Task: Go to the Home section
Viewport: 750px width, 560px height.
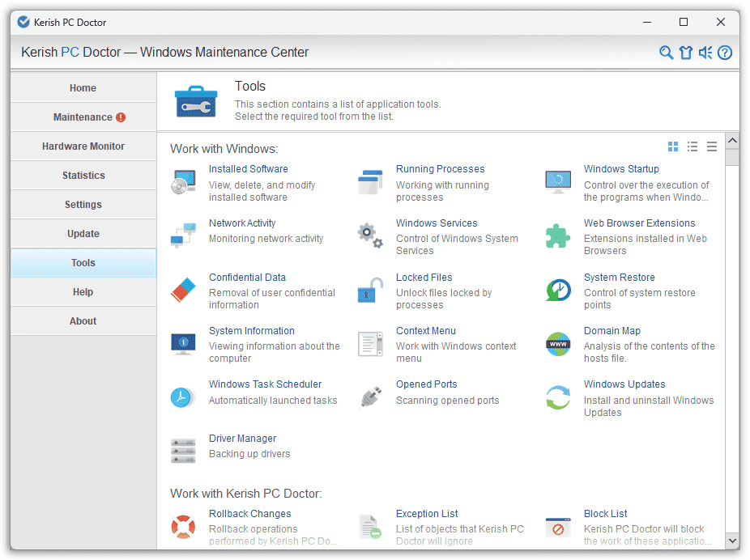Action: pos(83,88)
